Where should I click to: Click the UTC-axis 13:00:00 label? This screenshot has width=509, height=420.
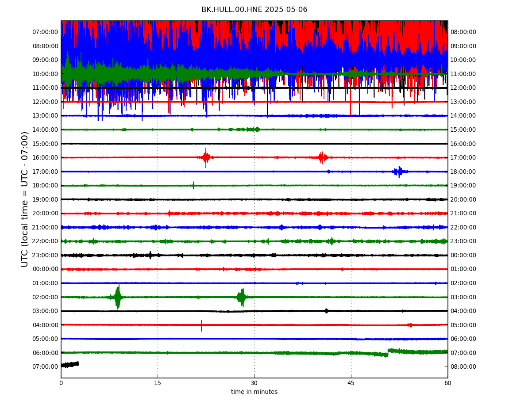tap(45, 116)
